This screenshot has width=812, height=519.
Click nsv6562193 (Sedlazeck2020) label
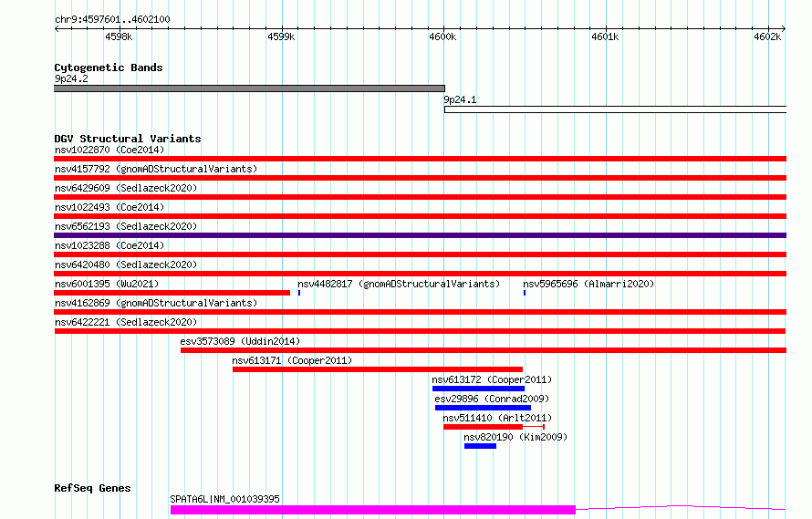tap(126, 226)
